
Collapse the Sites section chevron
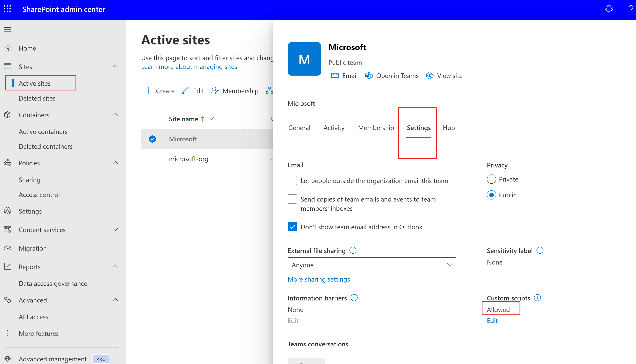(115, 67)
